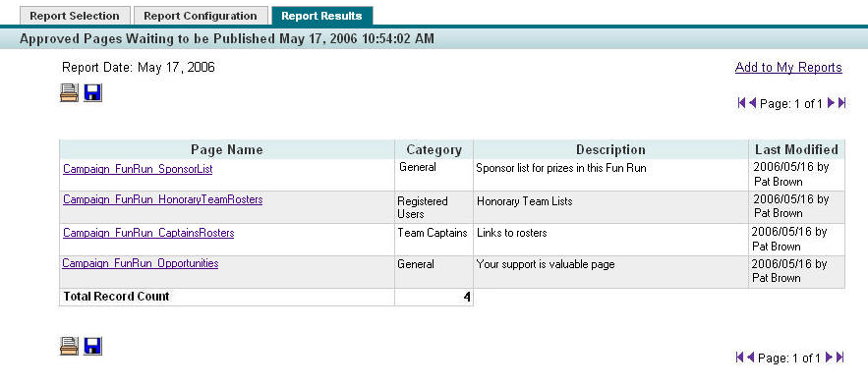
Task: Go to next page using top pager
Action: (831, 102)
